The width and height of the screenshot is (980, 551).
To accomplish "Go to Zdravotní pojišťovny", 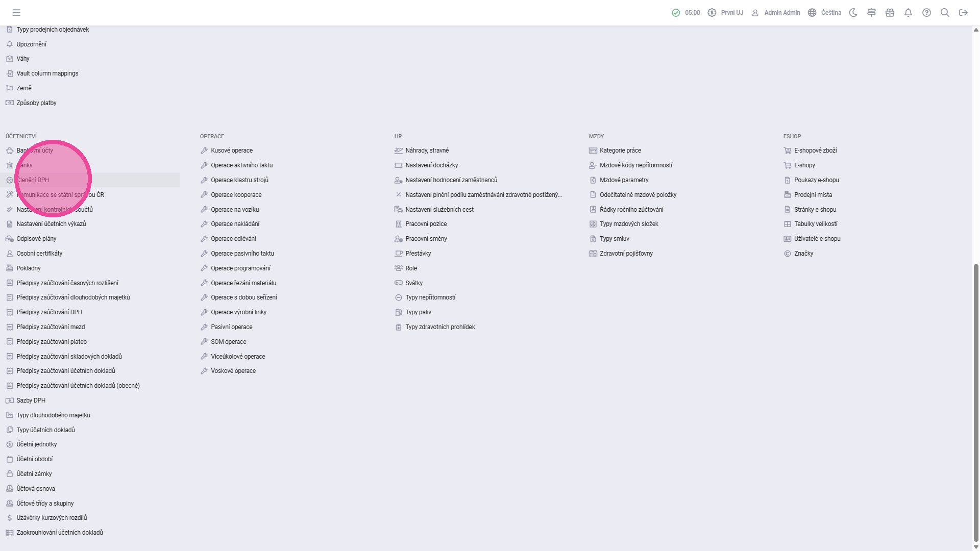I will pos(626,254).
